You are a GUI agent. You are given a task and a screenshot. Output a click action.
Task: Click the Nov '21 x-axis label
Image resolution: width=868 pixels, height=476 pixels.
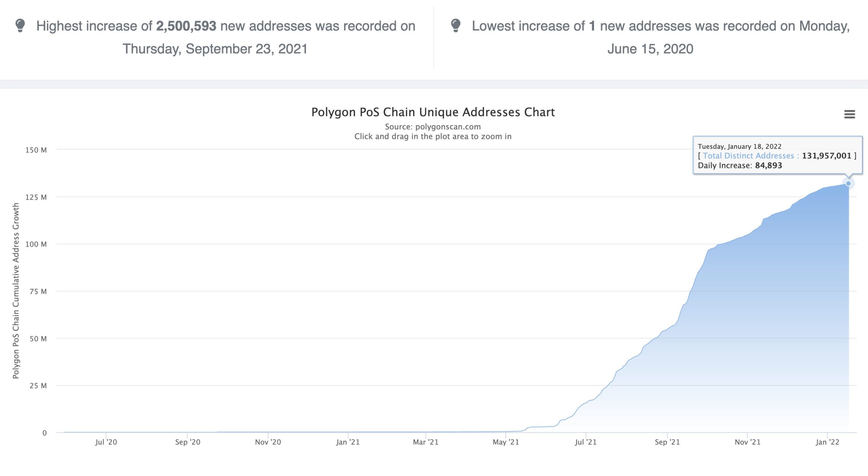[x=747, y=442]
